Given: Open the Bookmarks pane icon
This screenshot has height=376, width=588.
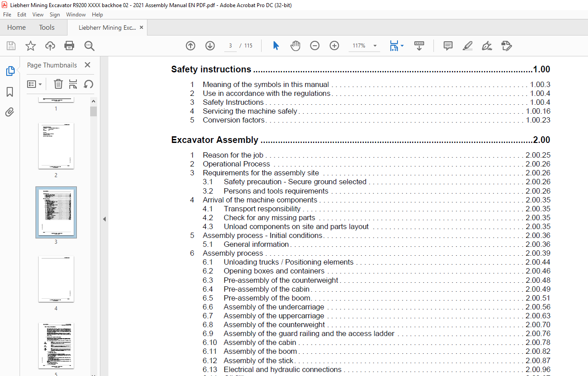Looking at the screenshot, I should [10, 92].
